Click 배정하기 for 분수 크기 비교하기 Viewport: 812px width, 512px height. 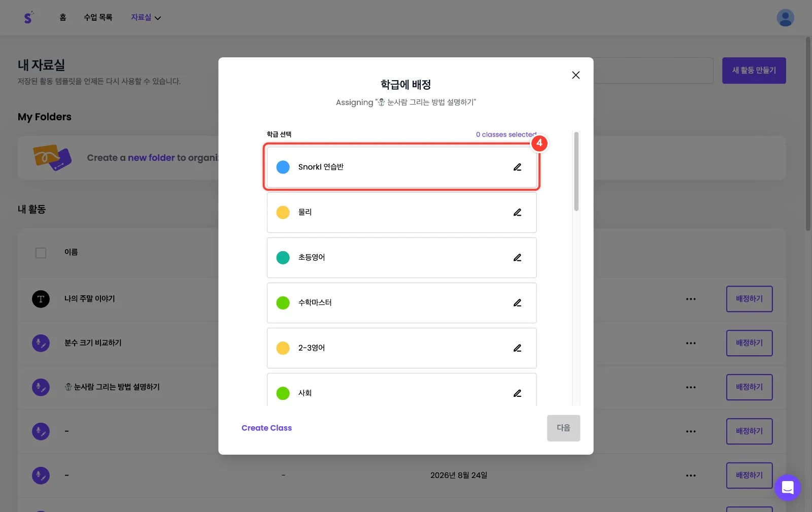749,343
